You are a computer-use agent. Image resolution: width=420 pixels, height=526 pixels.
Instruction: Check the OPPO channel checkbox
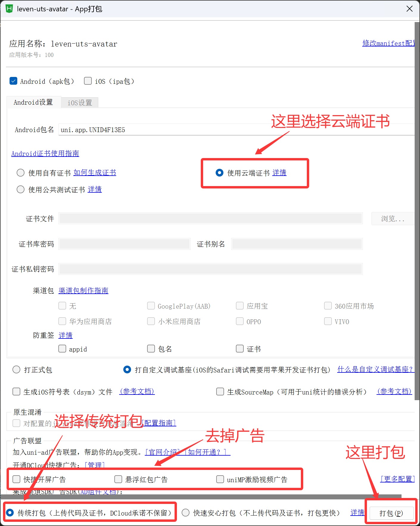pos(240,321)
